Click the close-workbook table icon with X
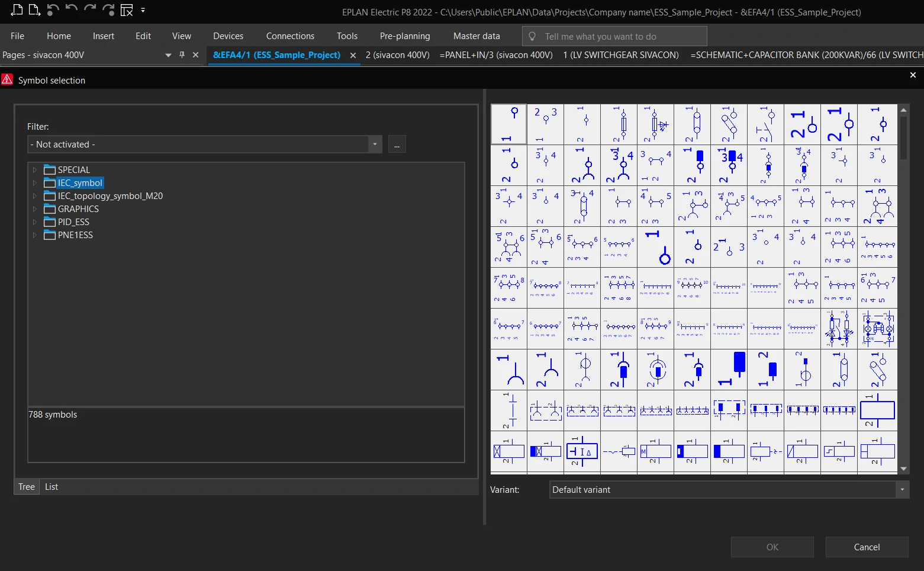 (127, 10)
